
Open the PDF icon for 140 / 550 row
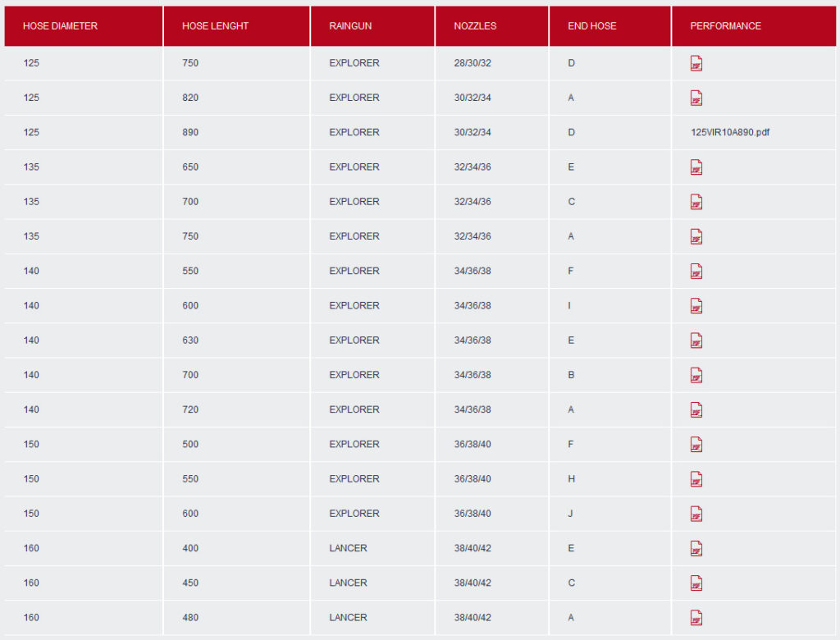(x=696, y=272)
